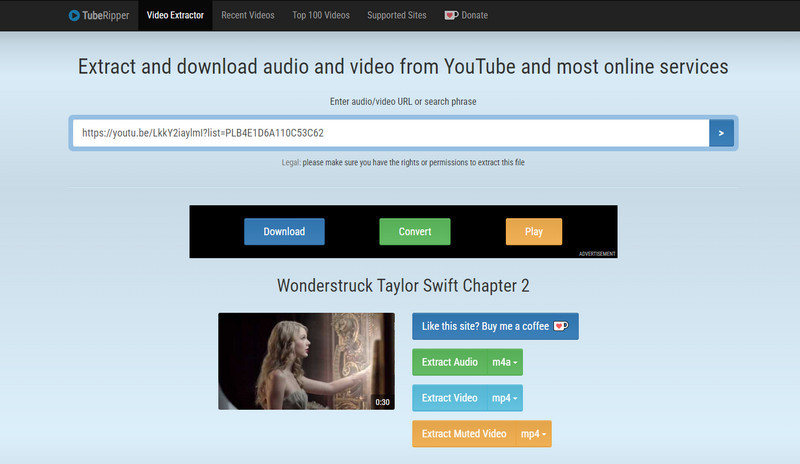This screenshot has width=800, height=464.
Task: Expand the m4a audio format dropdown
Action: [505, 362]
